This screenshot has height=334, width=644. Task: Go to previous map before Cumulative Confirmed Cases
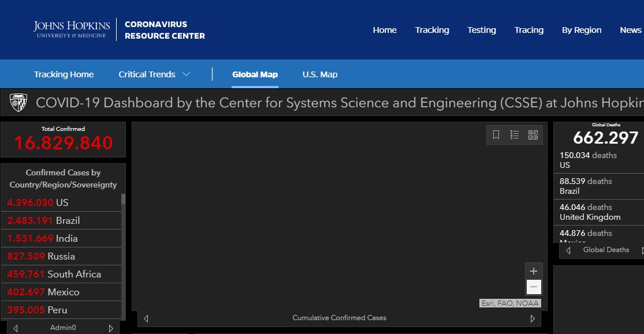coord(146,318)
